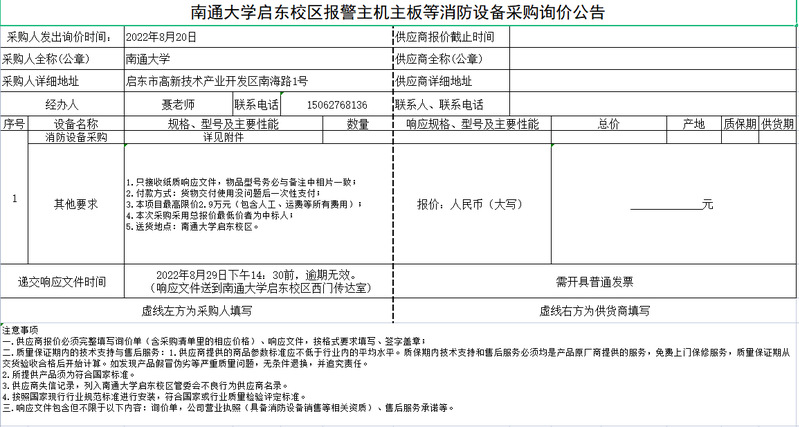
Task: Click the blank cell next to 供应商全称(公章)
Action: click(652, 59)
